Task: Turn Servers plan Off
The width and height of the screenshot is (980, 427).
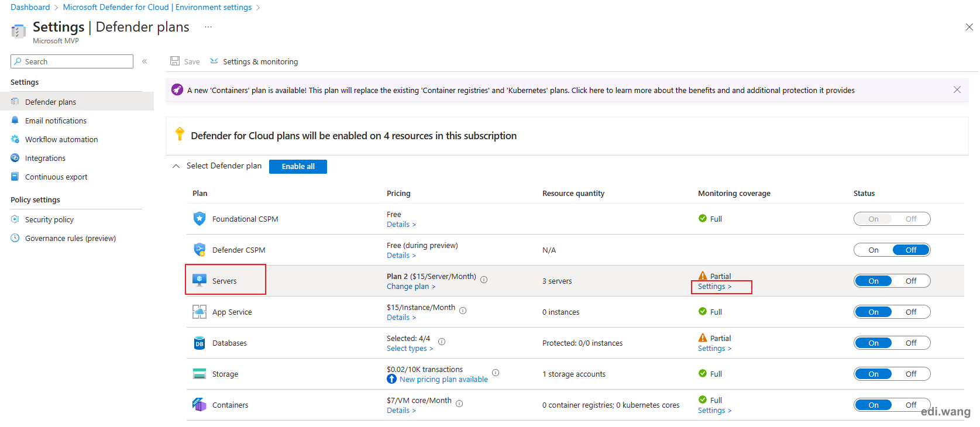Action: pyautogui.click(x=911, y=281)
